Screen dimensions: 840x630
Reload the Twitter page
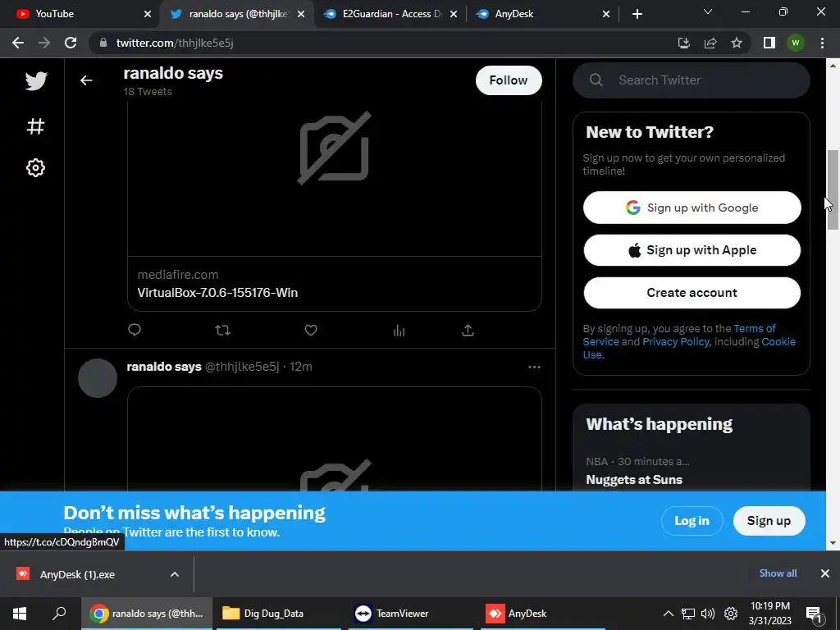point(71,43)
